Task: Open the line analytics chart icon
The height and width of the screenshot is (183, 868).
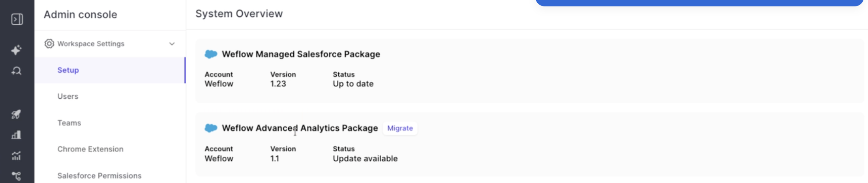Action: point(16,156)
